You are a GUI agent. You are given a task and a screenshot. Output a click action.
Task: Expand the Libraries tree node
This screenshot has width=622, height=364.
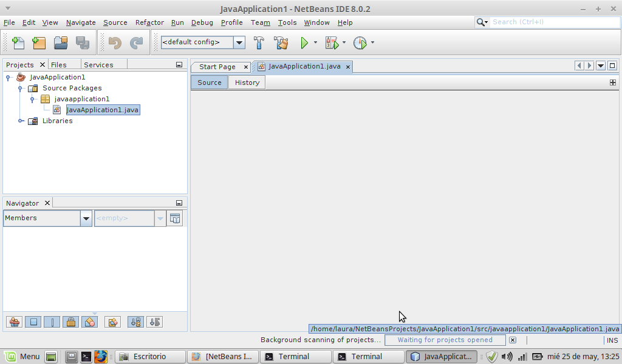coord(21,121)
